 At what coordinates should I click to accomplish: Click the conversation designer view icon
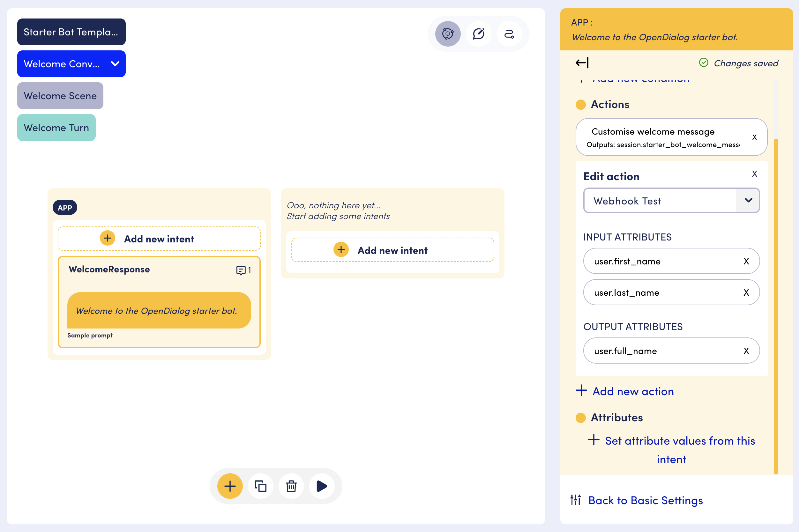pos(448,34)
